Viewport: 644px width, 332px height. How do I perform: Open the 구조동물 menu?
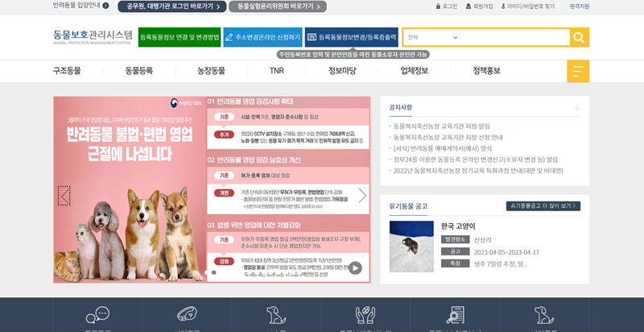(x=67, y=71)
